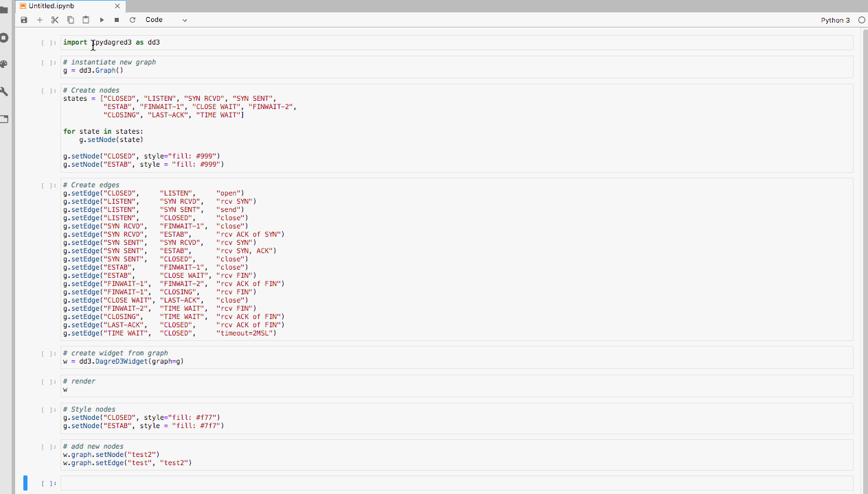Copy the selected cell using the copy icon

[69, 19]
